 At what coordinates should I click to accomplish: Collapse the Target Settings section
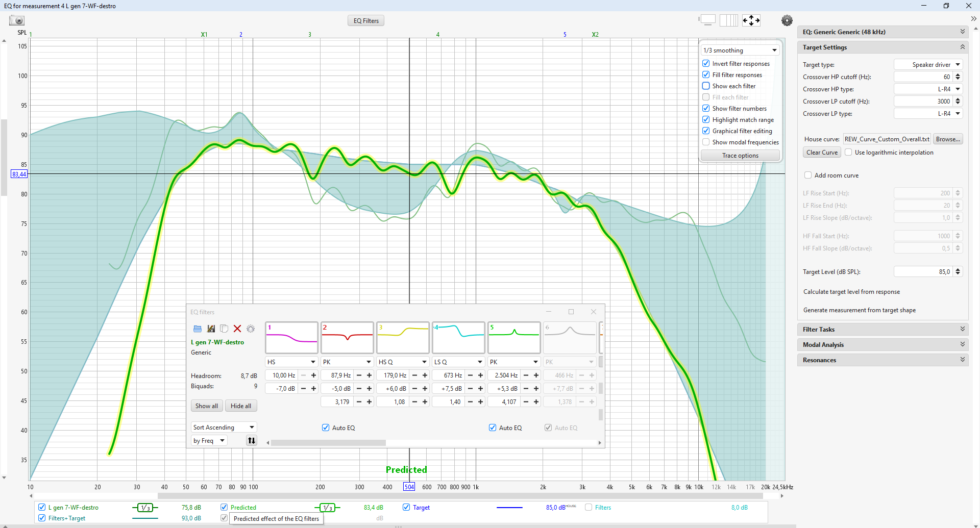coord(883,47)
